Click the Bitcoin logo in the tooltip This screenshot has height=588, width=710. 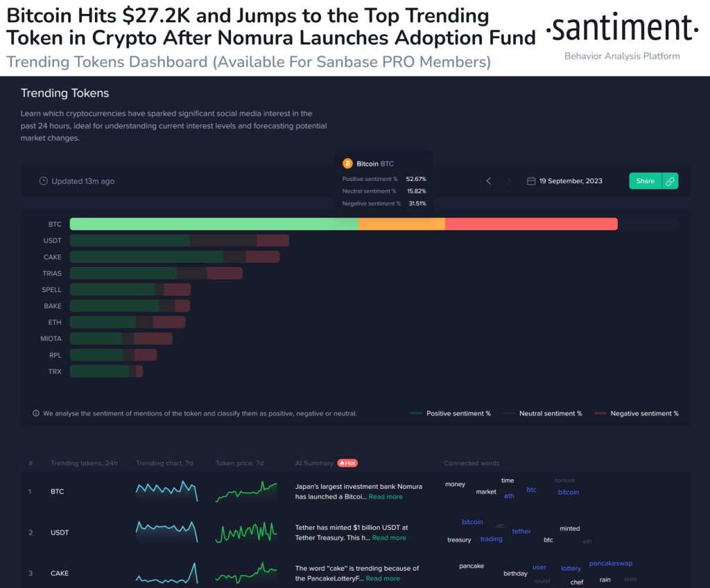pos(348,164)
